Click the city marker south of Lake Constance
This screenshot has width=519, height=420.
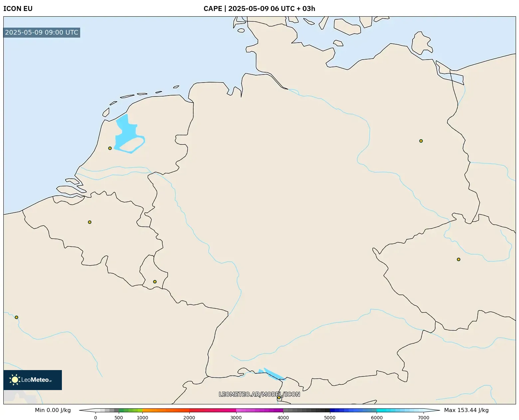click(279, 397)
